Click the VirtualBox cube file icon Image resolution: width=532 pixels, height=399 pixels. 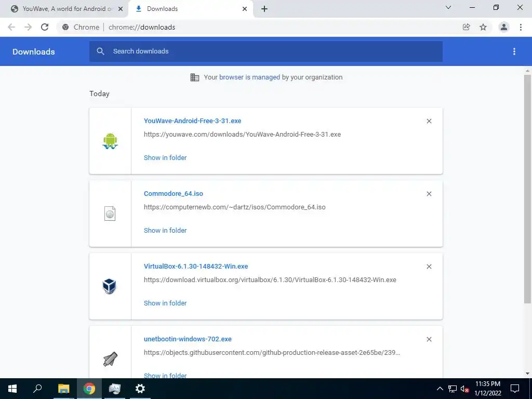point(110,286)
